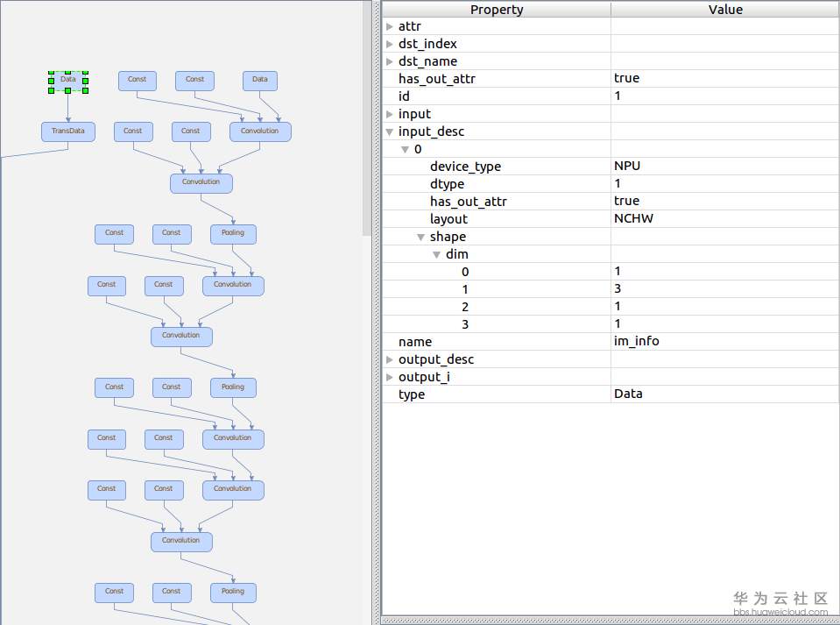Expand the dst_name property row
This screenshot has height=625, width=840.
click(390, 61)
